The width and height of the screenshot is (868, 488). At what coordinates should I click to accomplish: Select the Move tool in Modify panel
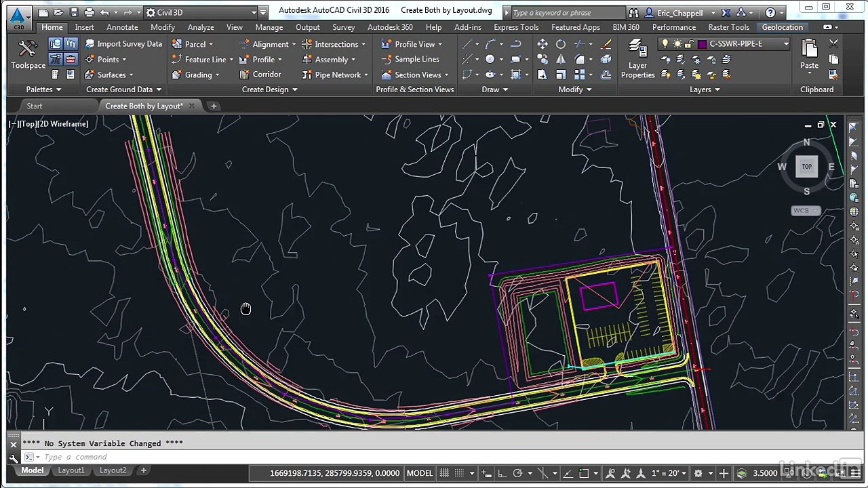point(542,44)
